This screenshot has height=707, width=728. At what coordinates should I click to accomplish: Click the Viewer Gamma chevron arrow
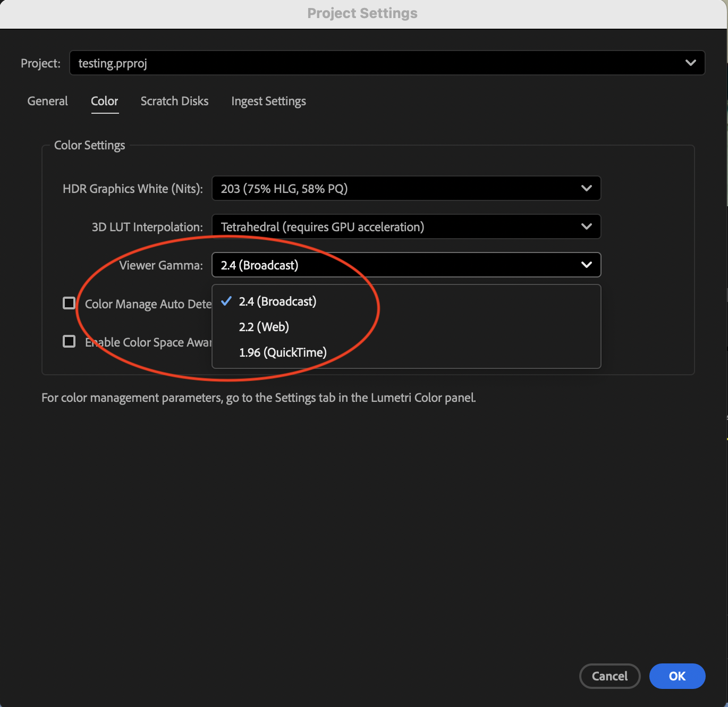[x=586, y=265]
